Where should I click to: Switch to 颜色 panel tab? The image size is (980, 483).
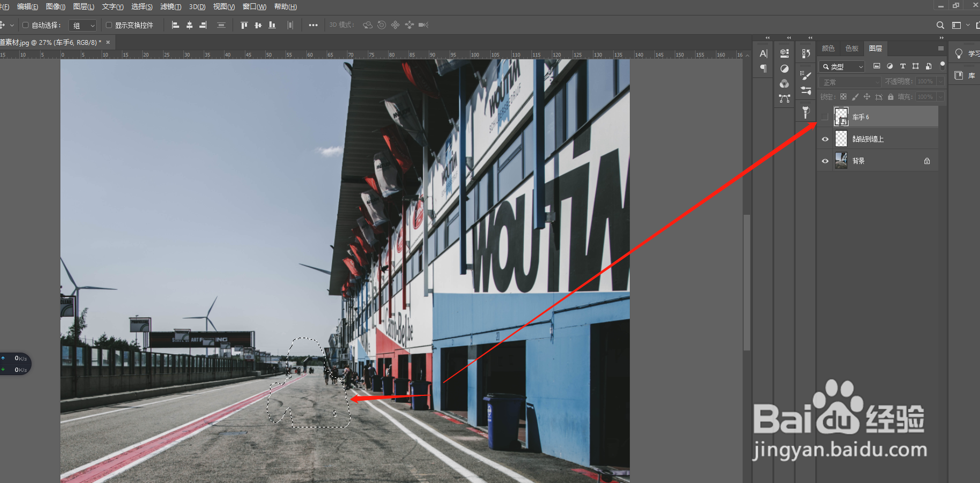pyautogui.click(x=828, y=48)
